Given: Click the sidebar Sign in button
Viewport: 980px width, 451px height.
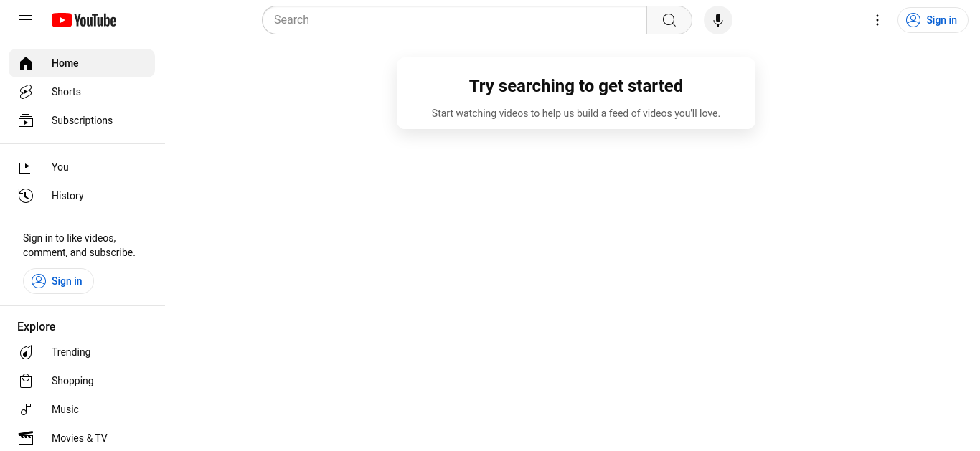Looking at the screenshot, I should [58, 281].
